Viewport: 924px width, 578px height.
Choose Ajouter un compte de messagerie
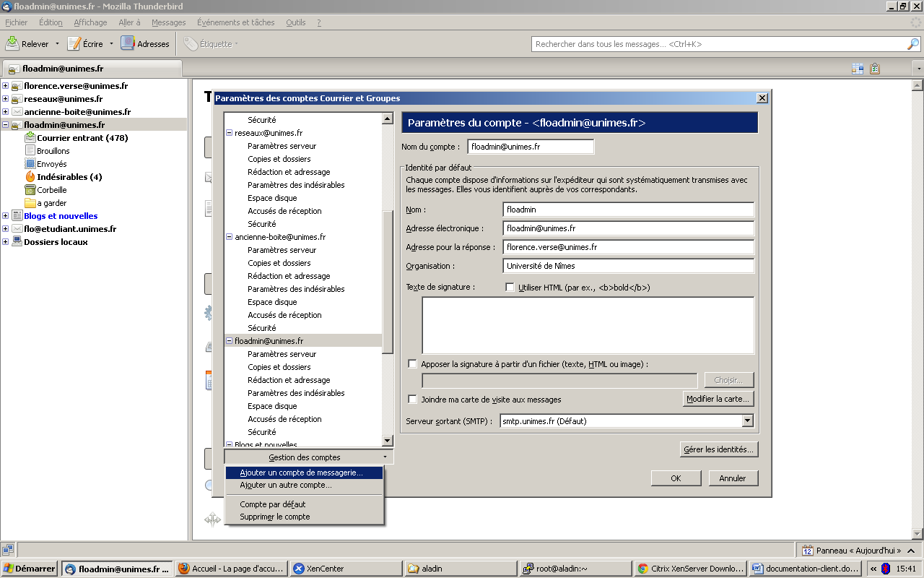304,473
